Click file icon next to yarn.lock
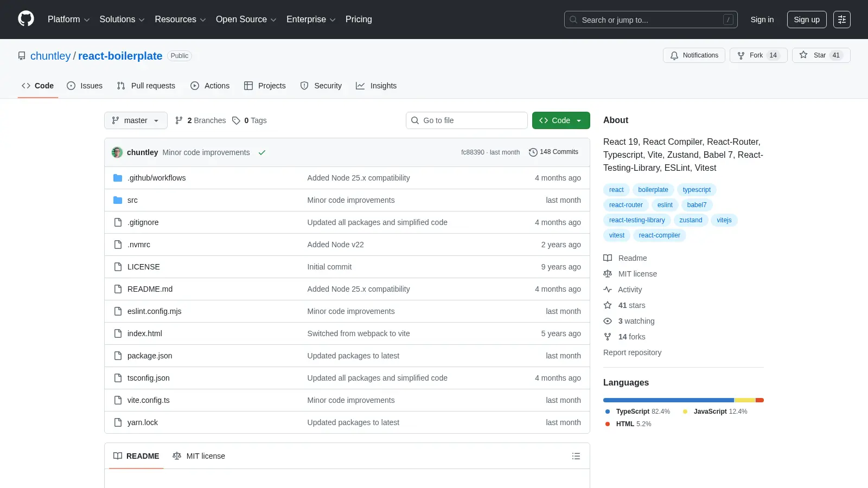This screenshot has height=488, width=868. click(118, 422)
